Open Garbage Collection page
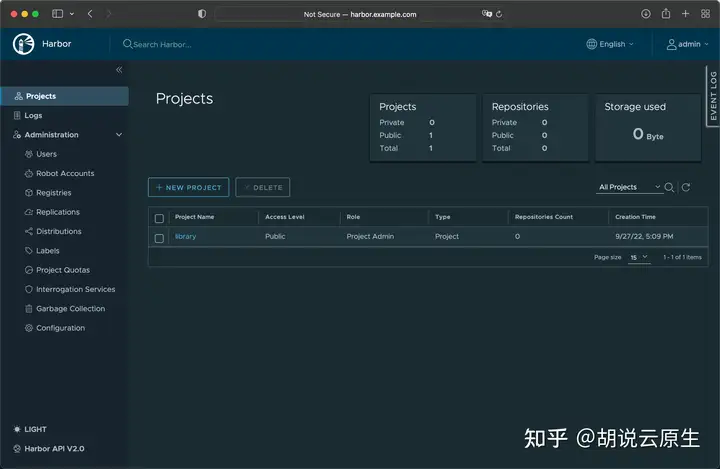The width and height of the screenshot is (720, 469). click(x=70, y=308)
